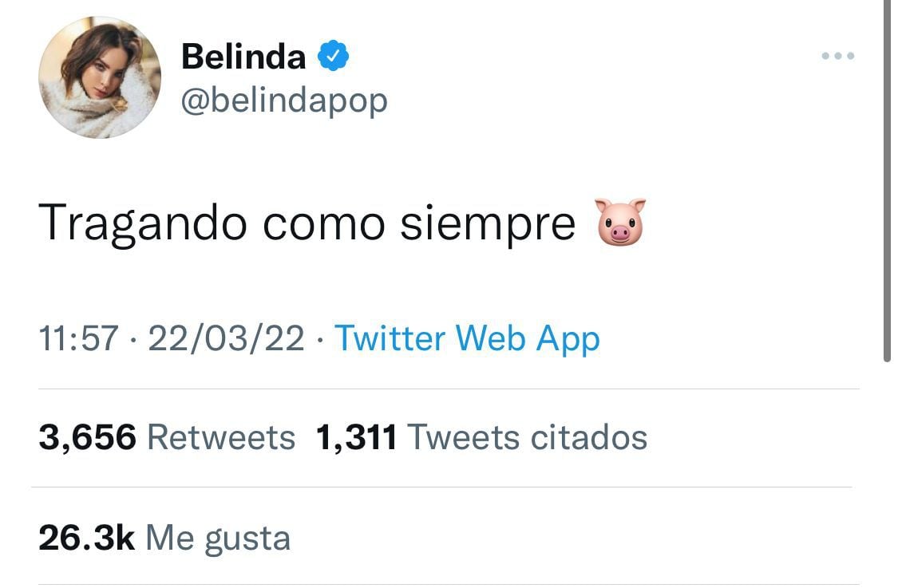Open the three-dot more options menu
This screenshot has height=588, width=898.
click(x=838, y=56)
